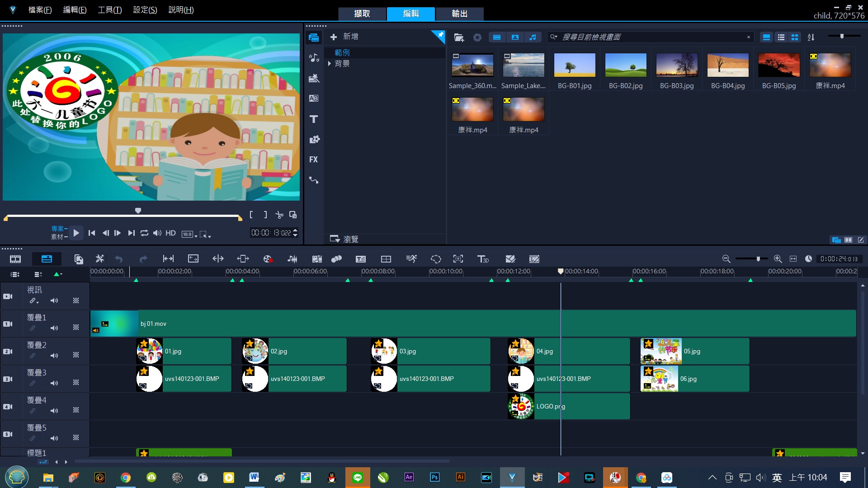The image size is (868, 488).
Task: Play the project in preview
Action: (76, 233)
